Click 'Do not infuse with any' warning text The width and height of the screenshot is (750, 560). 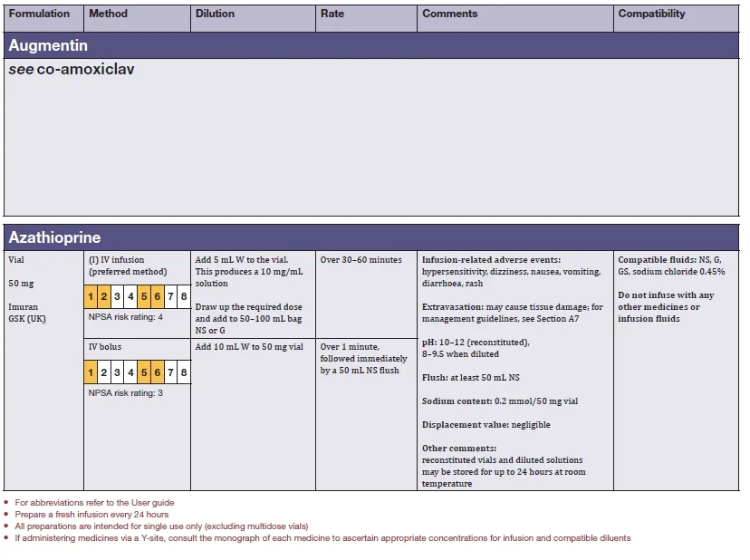(666, 295)
